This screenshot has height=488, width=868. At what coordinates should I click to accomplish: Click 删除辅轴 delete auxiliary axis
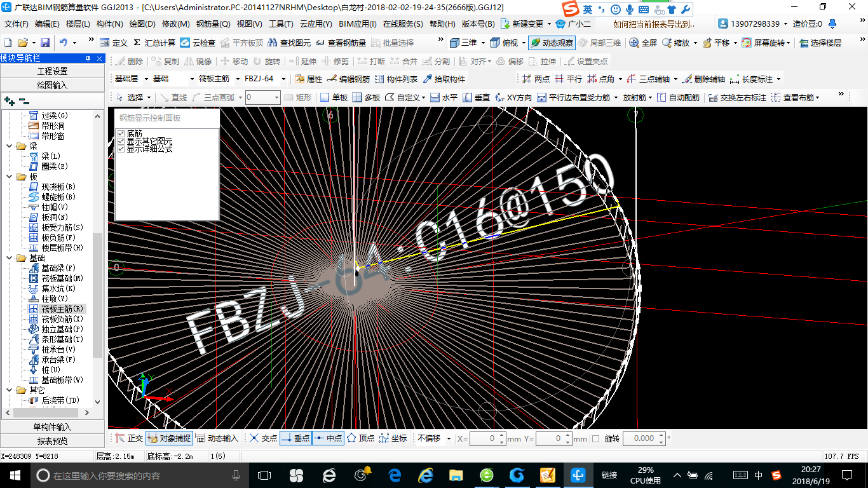(703, 79)
